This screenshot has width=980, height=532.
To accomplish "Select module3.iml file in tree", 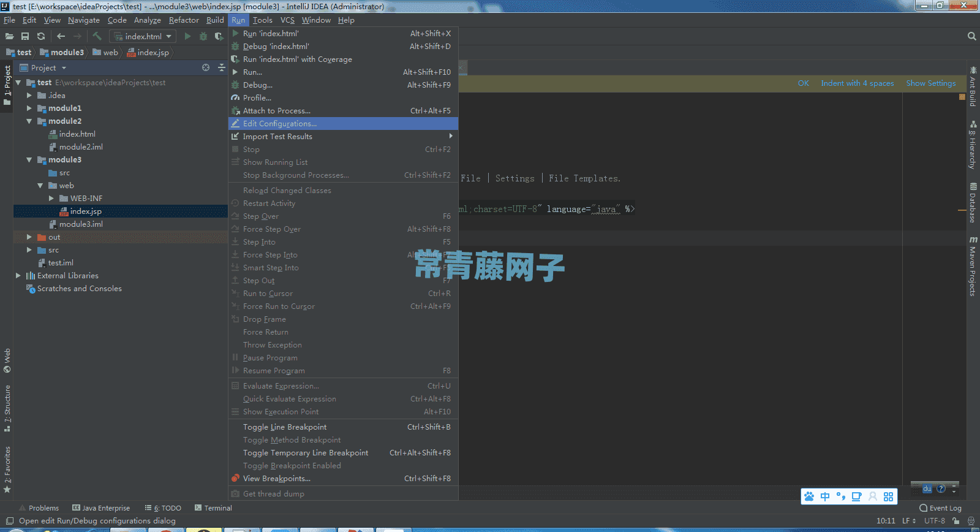I will [x=81, y=224].
